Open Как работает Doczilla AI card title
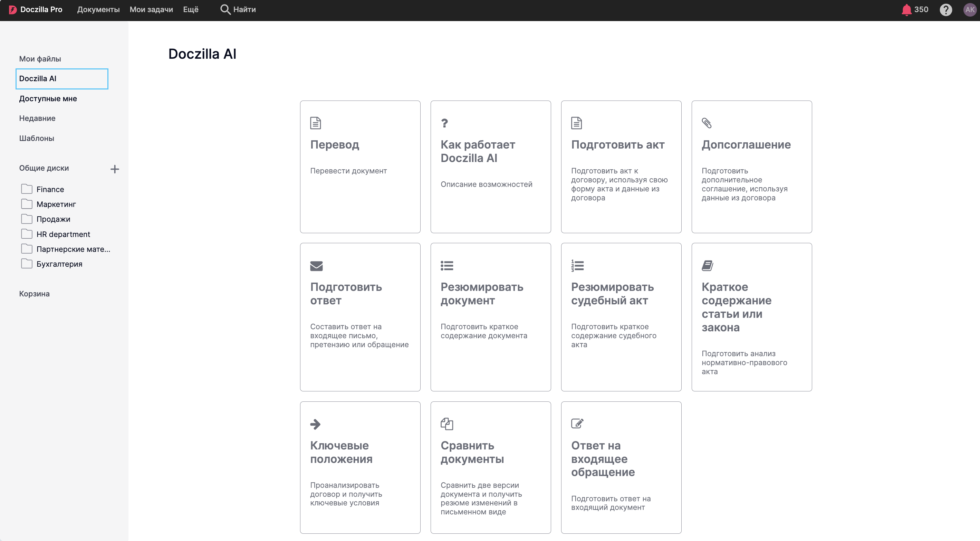Image resolution: width=980 pixels, height=541 pixels. coord(478,151)
